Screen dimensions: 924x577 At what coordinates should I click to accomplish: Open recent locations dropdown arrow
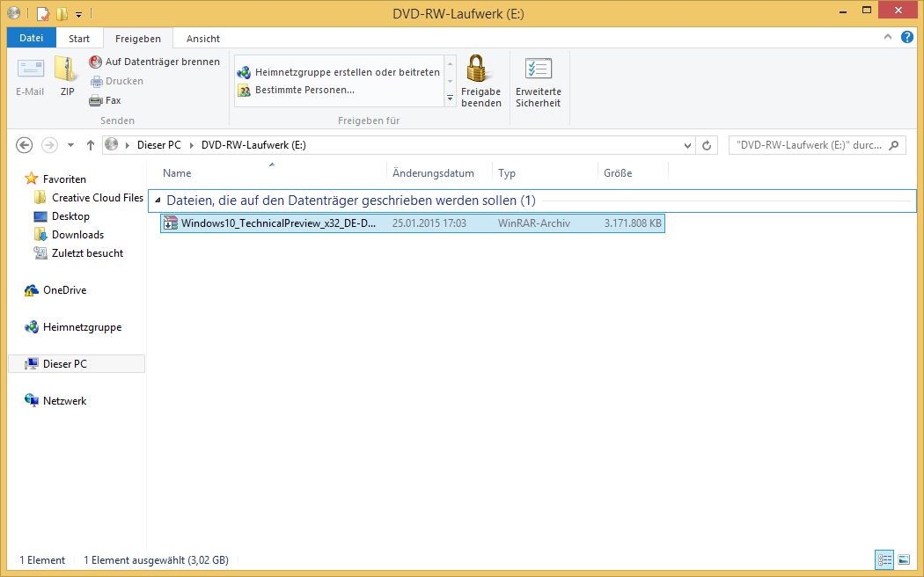click(70, 145)
